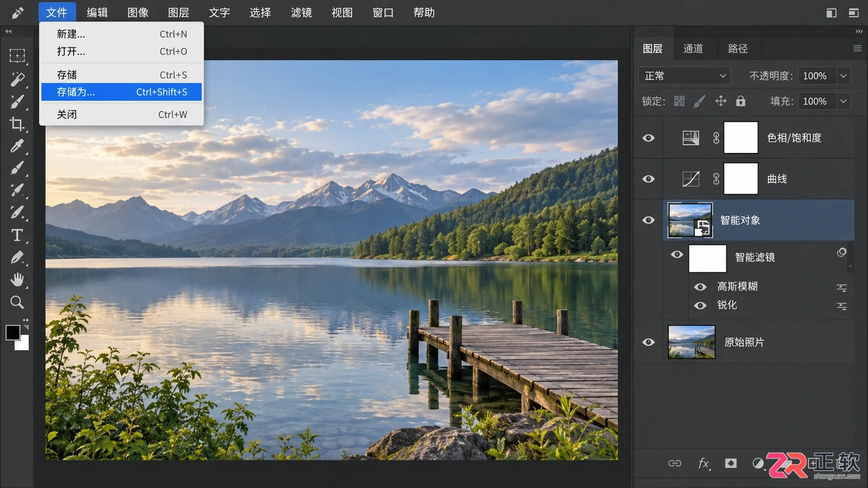The image size is (868, 488).
Task: Click the white background color swatch
Action: click(x=24, y=345)
